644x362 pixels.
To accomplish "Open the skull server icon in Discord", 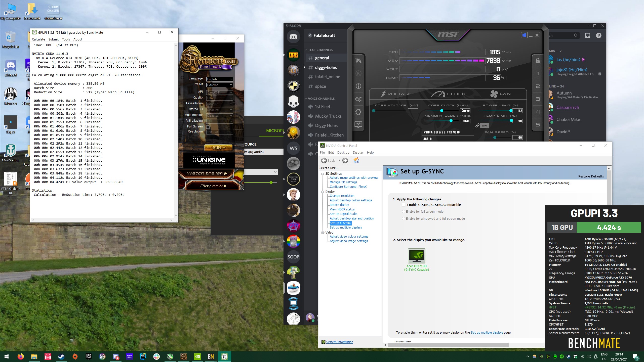I will click(293, 102).
